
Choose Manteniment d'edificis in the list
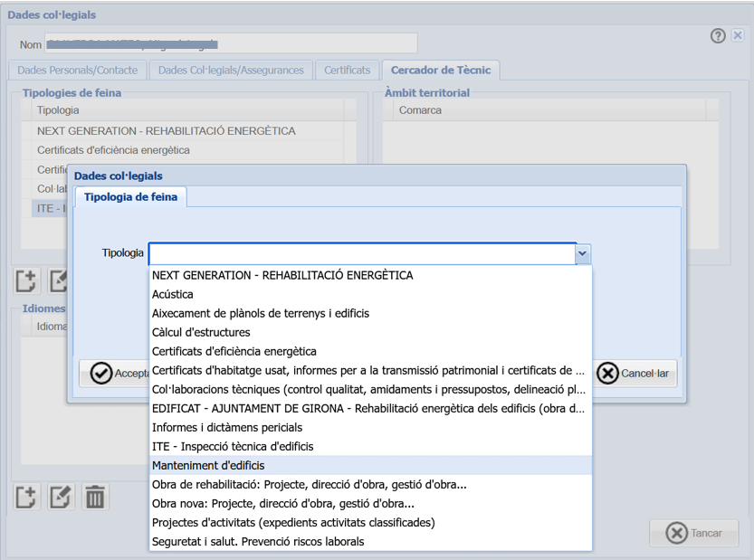(371, 465)
